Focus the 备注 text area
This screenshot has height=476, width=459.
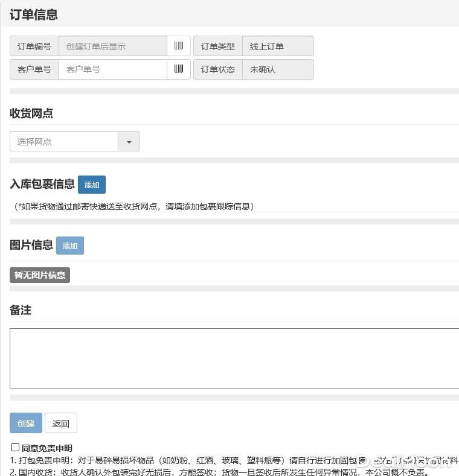point(234,358)
